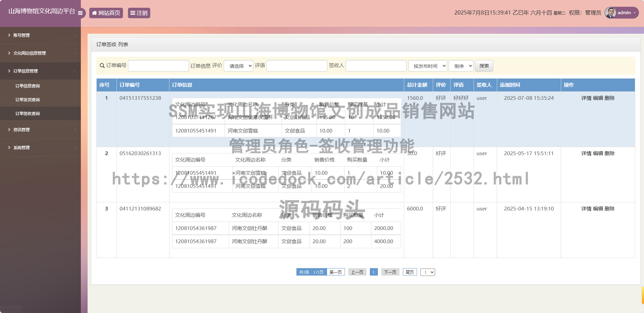Focus the 评语 search input
Image resolution: width=644 pixels, height=313 pixels.
[x=297, y=66]
